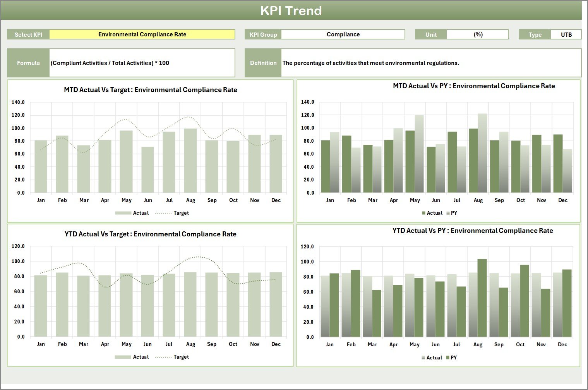Select the Unit value cell showing (%)
Image resolution: width=588 pixels, height=390 pixels.
click(477, 34)
